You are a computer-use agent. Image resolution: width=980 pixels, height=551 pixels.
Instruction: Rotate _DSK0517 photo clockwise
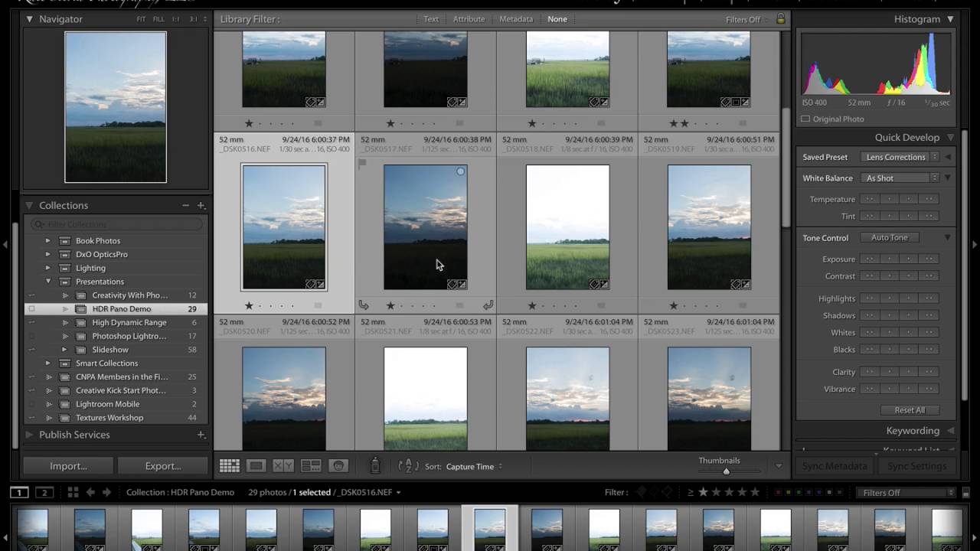488,305
